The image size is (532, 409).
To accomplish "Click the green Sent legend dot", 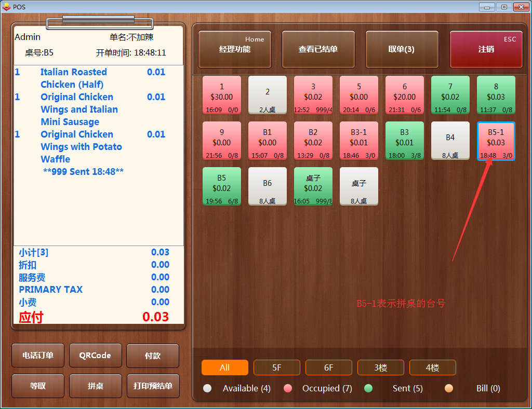I will pyautogui.click(x=368, y=388).
